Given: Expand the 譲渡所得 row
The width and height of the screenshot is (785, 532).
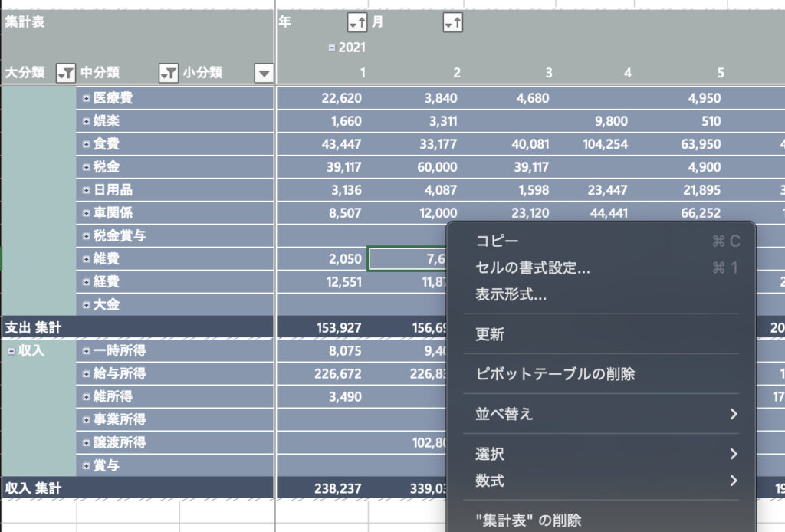Looking at the screenshot, I should tap(87, 443).
